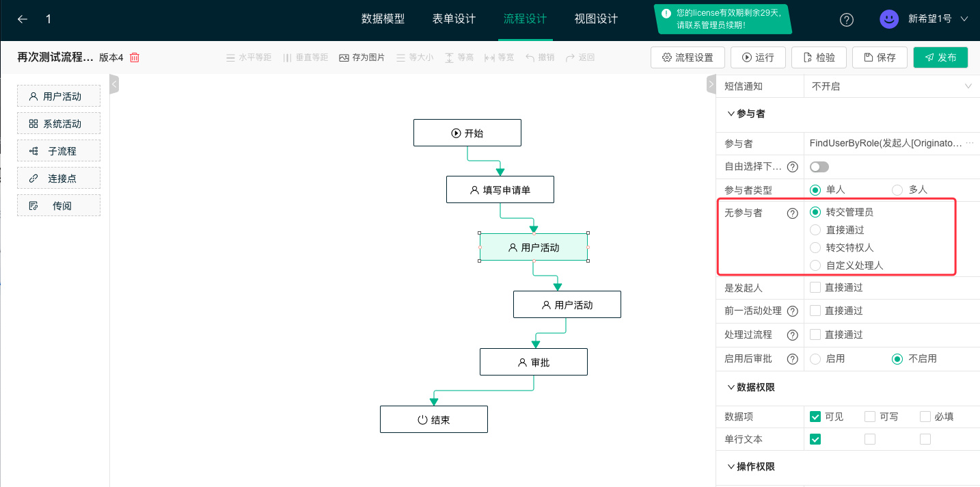Apply 等高 equal height
This screenshot has width=980, height=487.
pyautogui.click(x=459, y=57)
